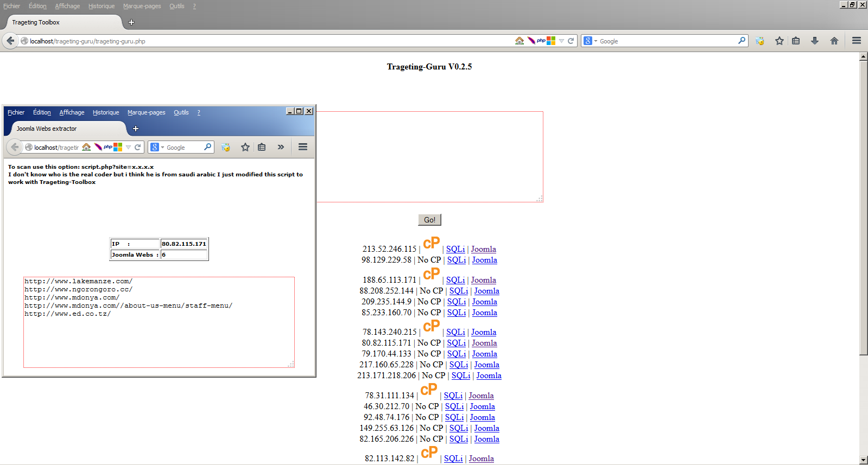Viewport: 868px width, 465px height.
Task: Click the Windows flag icon in main address bar
Action: (x=551, y=41)
